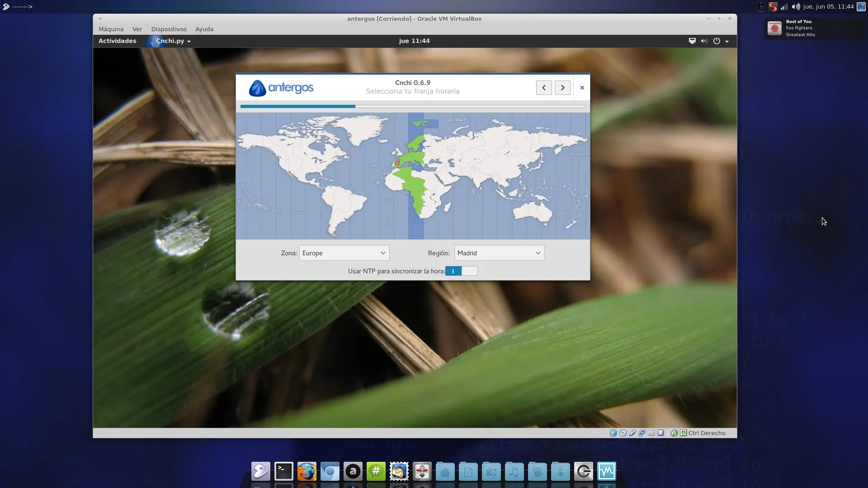Open the Home folder from the dock
The image size is (868, 488).
(445, 471)
